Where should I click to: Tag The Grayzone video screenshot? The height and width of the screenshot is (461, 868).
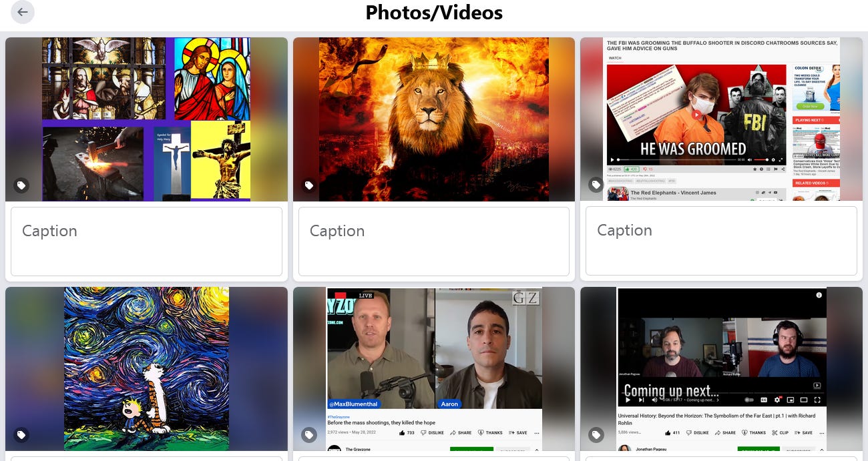(x=309, y=435)
